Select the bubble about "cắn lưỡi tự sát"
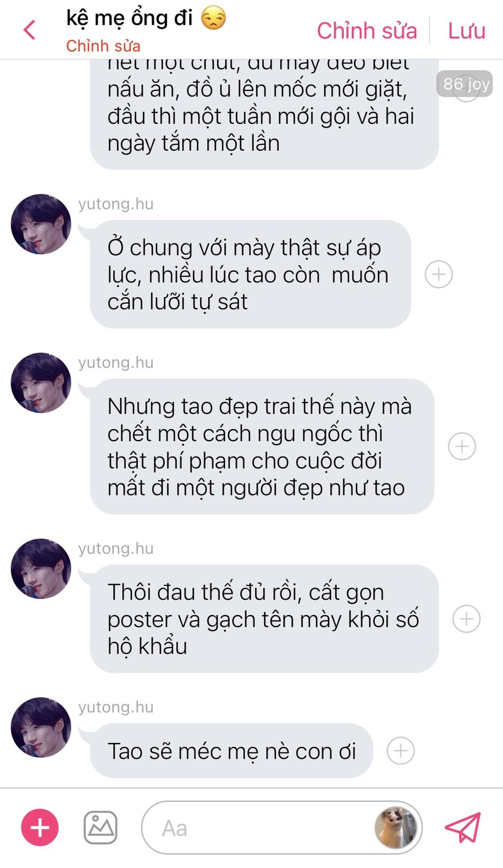This screenshot has height=868, width=503. click(x=250, y=274)
